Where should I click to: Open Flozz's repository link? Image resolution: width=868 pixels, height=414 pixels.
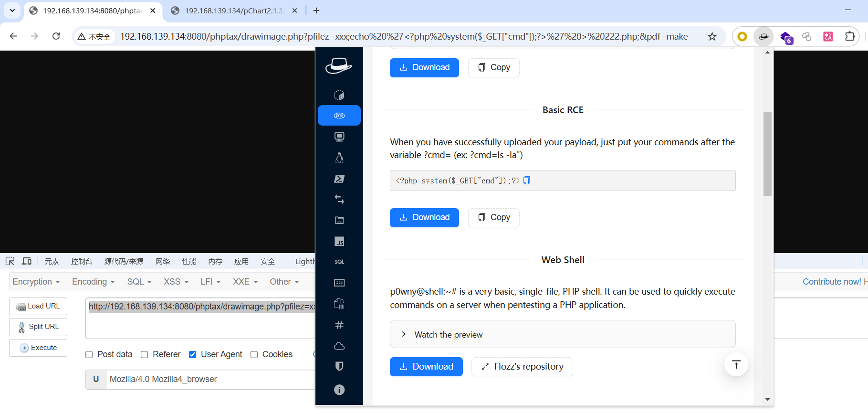[522, 367]
